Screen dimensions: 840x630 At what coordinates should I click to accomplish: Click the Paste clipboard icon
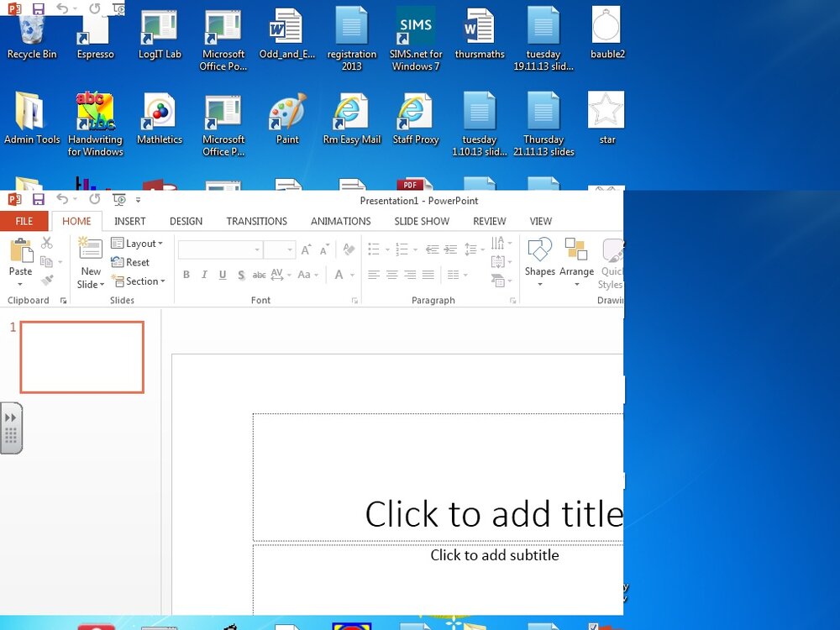(x=21, y=250)
